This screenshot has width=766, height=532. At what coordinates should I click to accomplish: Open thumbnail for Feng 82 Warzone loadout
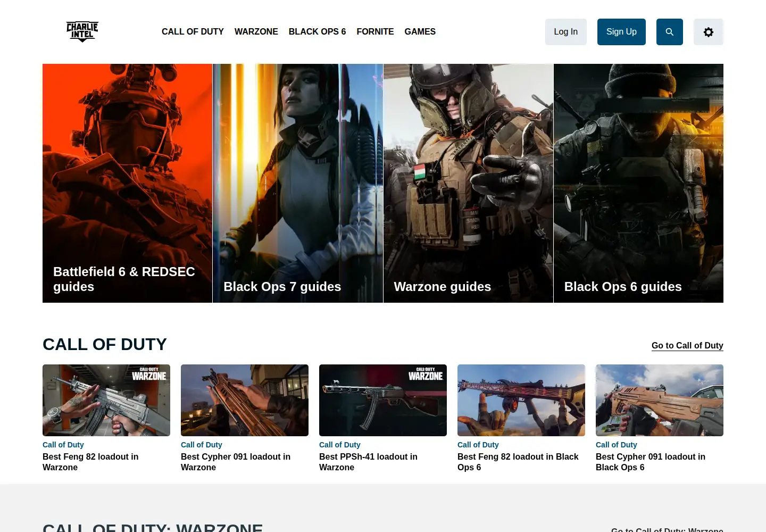coord(106,400)
